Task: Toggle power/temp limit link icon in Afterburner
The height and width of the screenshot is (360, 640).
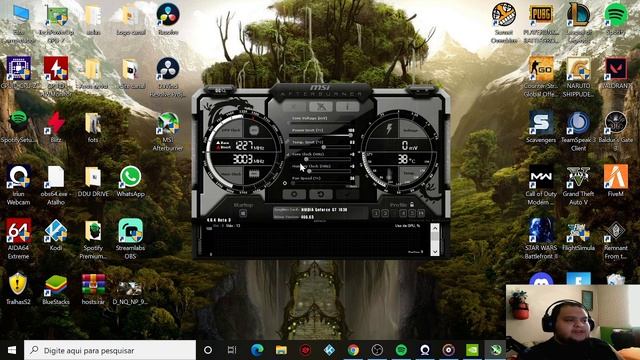Action: click(287, 142)
